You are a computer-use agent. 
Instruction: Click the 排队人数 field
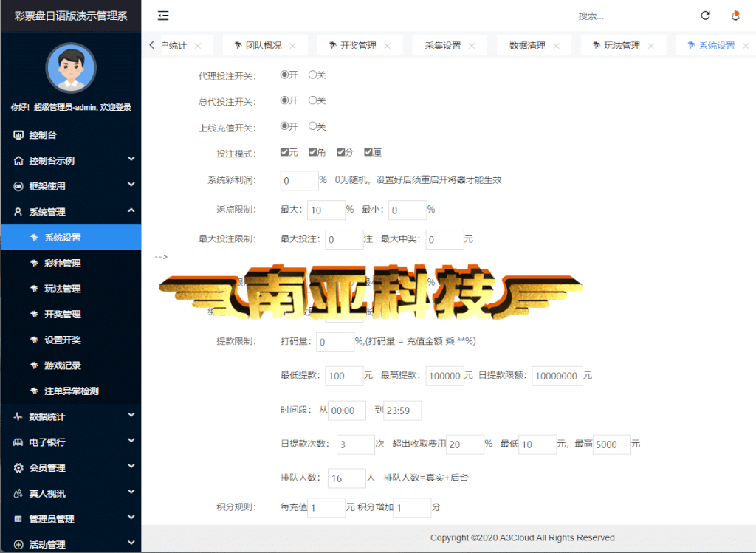pyautogui.click(x=347, y=478)
